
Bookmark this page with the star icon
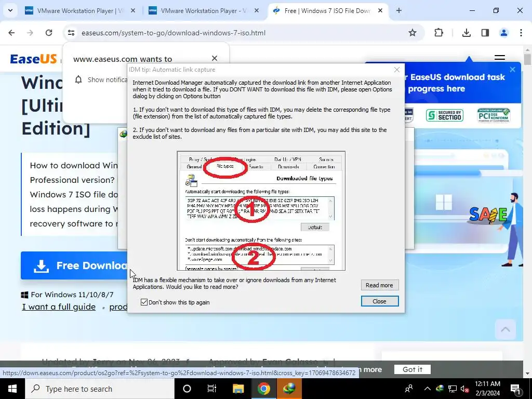(412, 33)
